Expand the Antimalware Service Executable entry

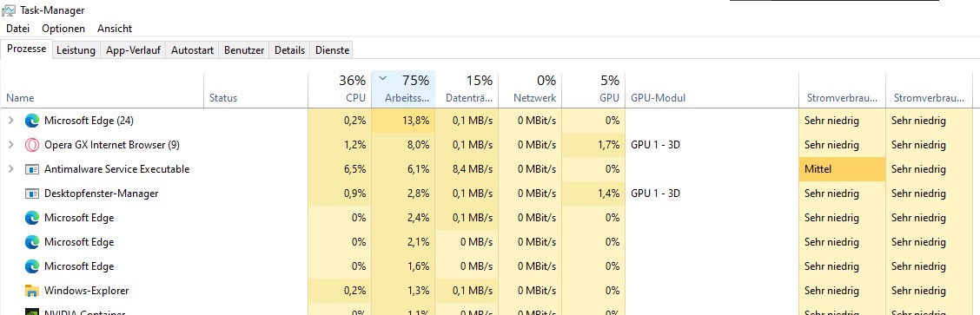pyautogui.click(x=10, y=170)
